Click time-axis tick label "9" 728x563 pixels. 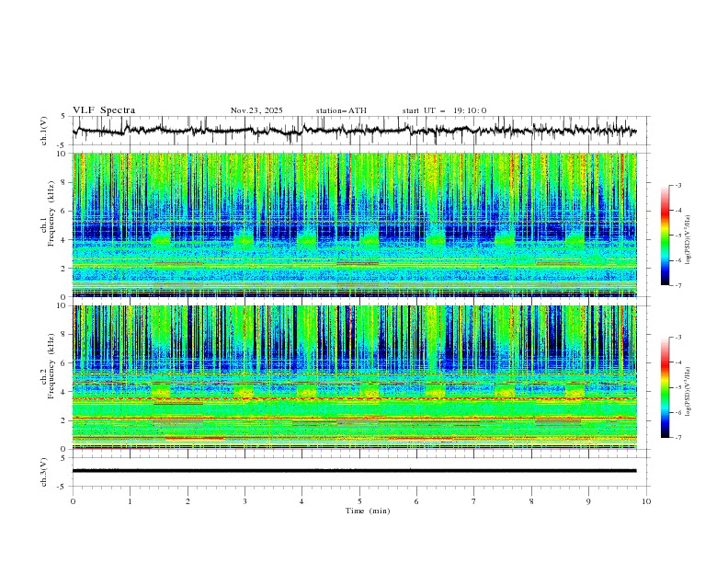(588, 501)
